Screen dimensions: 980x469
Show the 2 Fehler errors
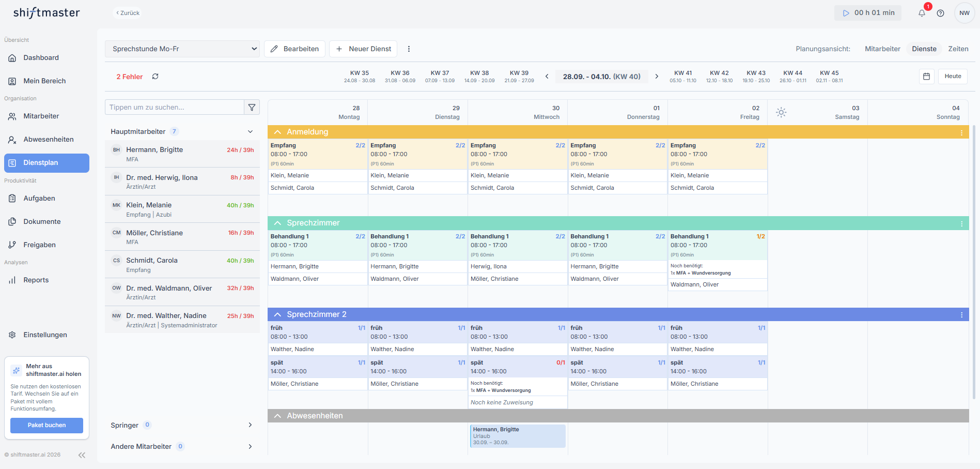click(129, 77)
